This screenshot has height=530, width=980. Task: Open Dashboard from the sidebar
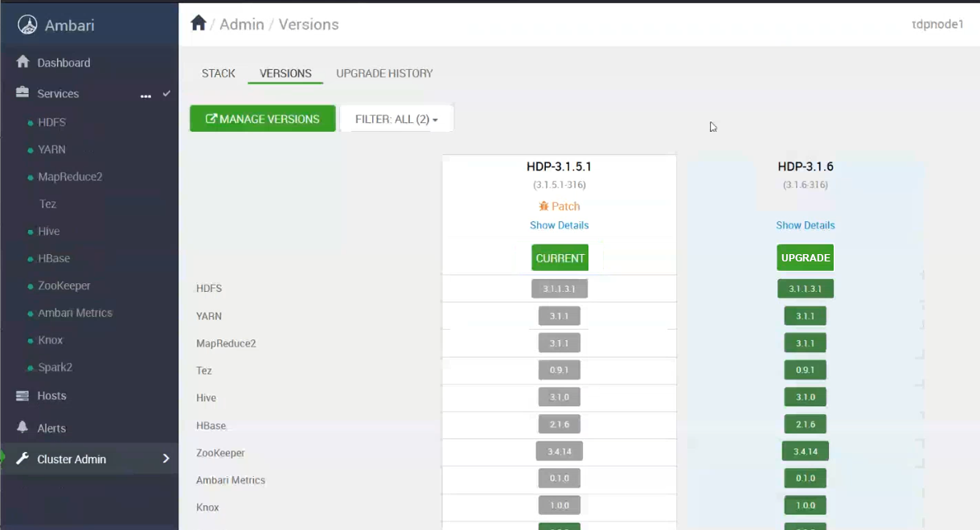(64, 63)
